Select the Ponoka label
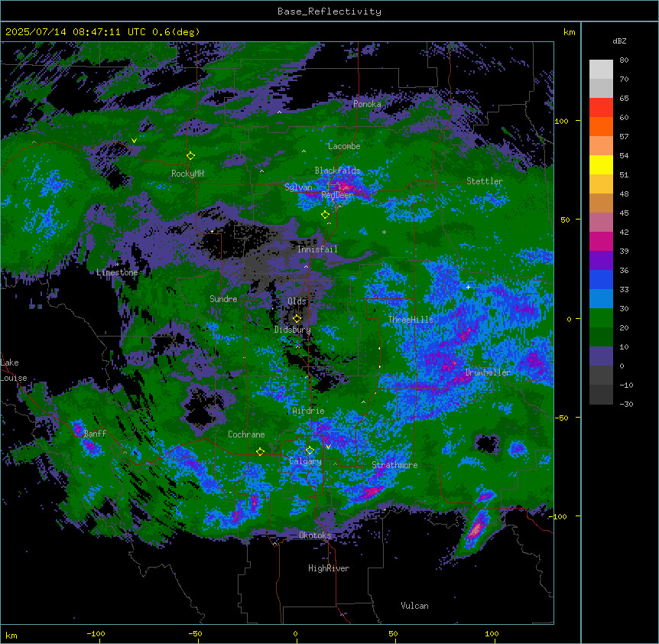 tap(367, 104)
